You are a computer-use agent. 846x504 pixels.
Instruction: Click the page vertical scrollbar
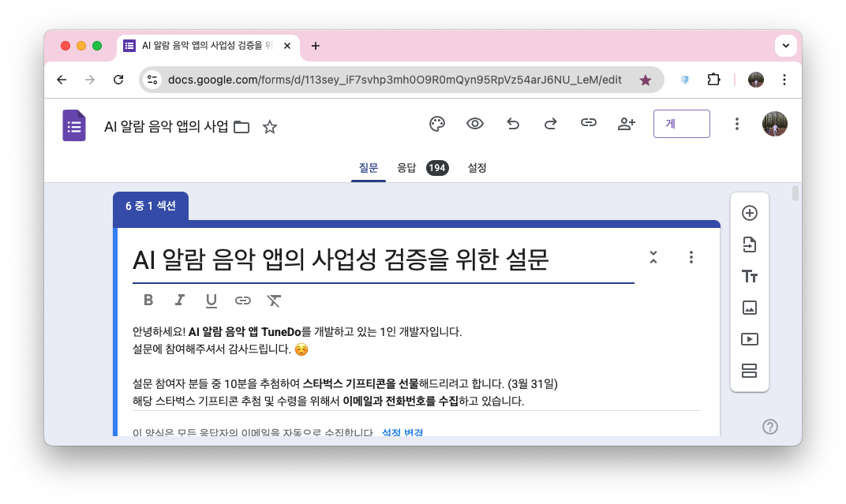tap(795, 193)
